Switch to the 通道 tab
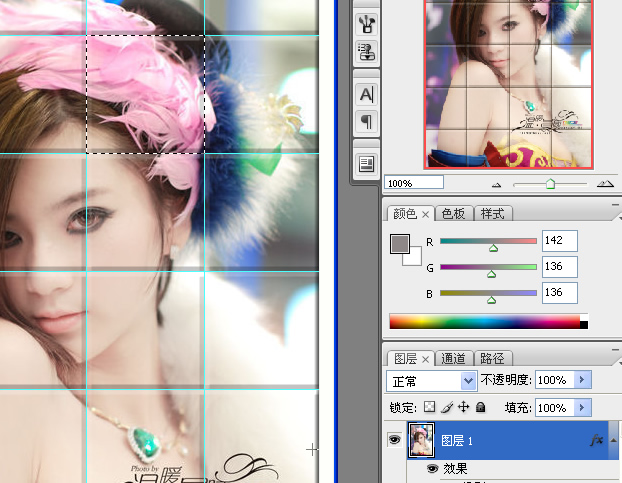Viewport: 622px width, 483px height. (453, 358)
